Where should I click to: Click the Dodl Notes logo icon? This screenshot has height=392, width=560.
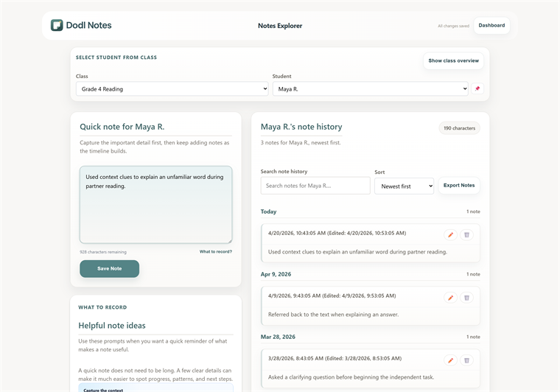click(x=57, y=25)
